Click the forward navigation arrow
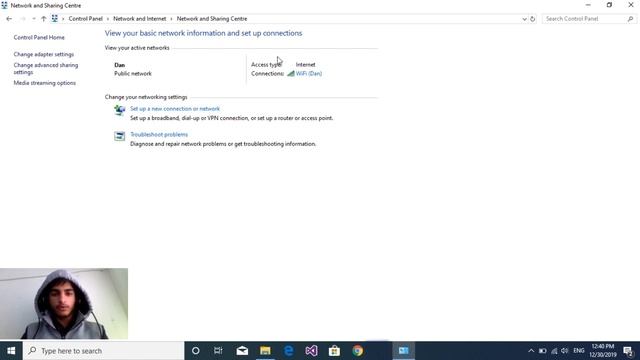The height and width of the screenshot is (360, 640). [23, 19]
